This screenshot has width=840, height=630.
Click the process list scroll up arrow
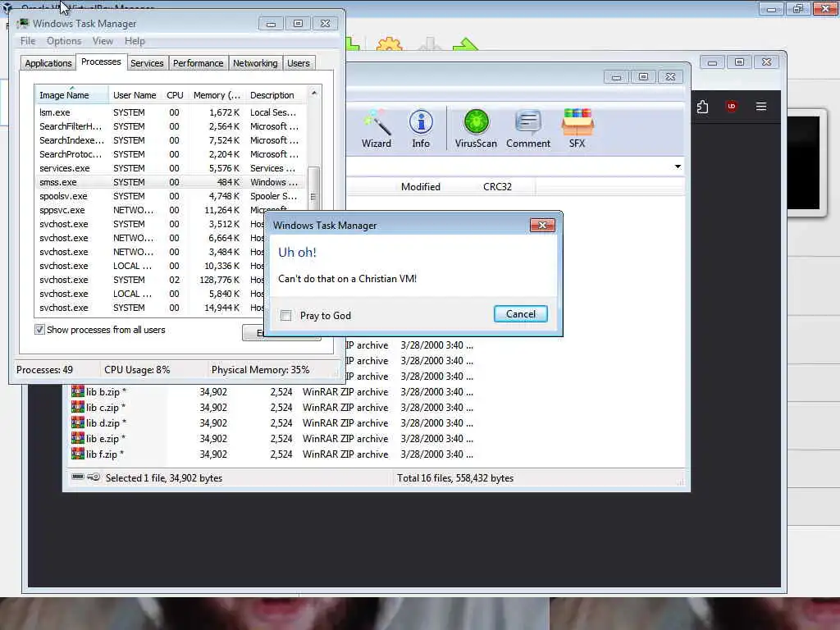[x=314, y=94]
